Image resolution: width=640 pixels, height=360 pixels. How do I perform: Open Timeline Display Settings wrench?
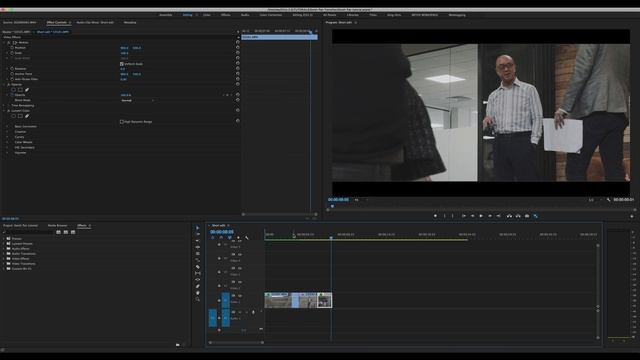click(247, 238)
